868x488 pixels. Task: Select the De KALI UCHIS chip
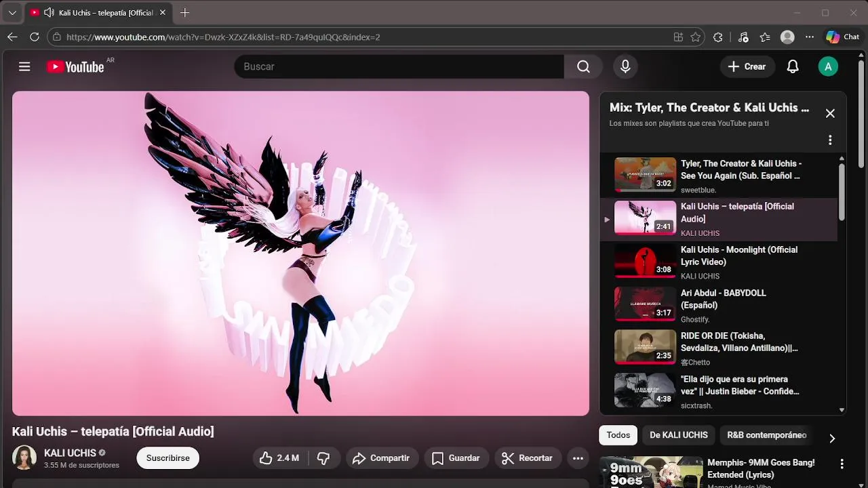click(679, 435)
